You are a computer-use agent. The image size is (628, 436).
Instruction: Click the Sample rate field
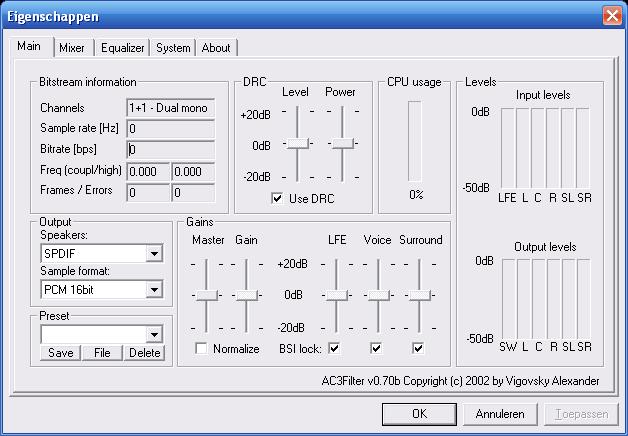pos(170,129)
